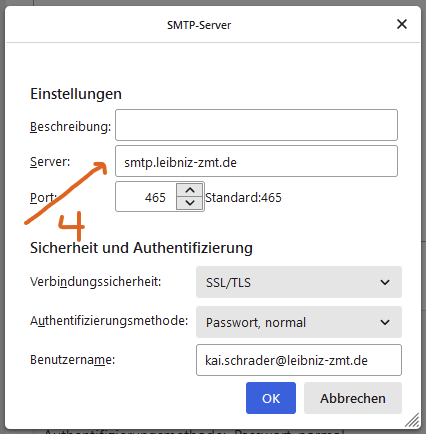Focus the empty Beschreibung text field
Viewport: 426px width, 434px height.
pos(256,125)
